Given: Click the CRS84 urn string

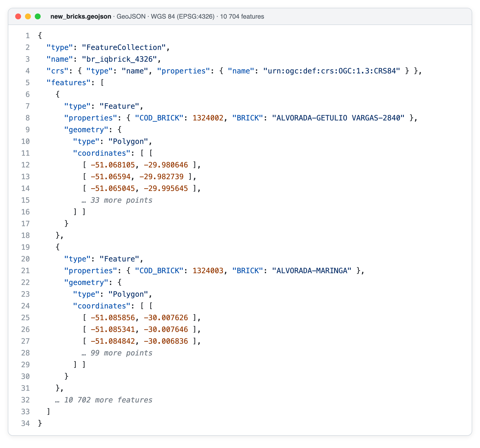Looking at the screenshot, I should (332, 71).
